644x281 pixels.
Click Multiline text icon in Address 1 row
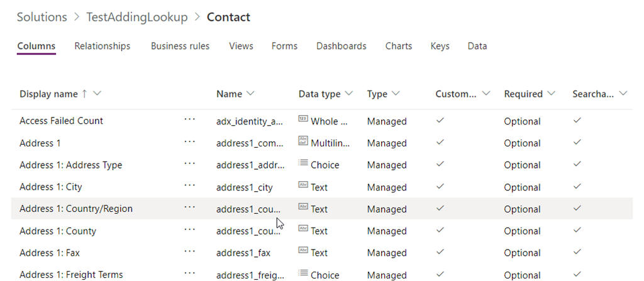coord(303,141)
